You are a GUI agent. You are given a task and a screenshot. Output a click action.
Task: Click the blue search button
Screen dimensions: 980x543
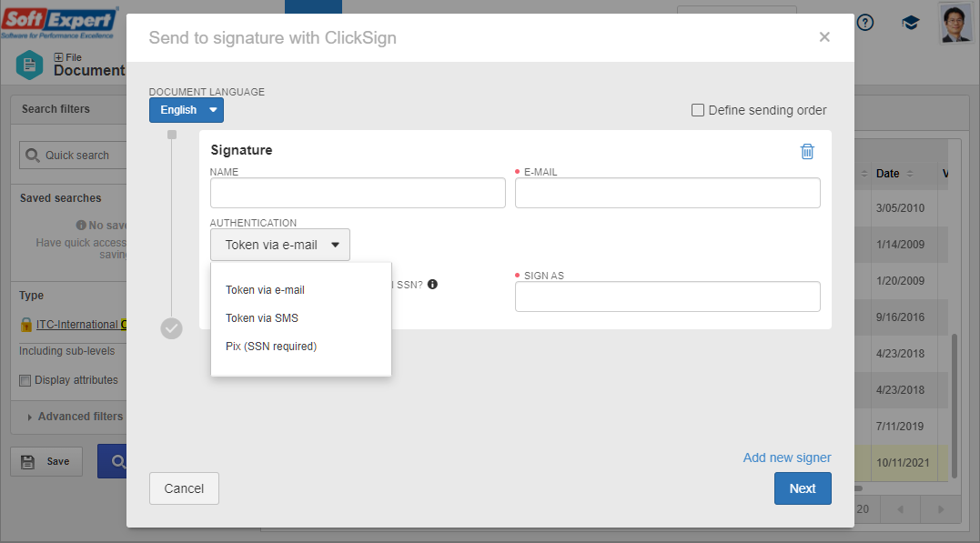coord(113,461)
